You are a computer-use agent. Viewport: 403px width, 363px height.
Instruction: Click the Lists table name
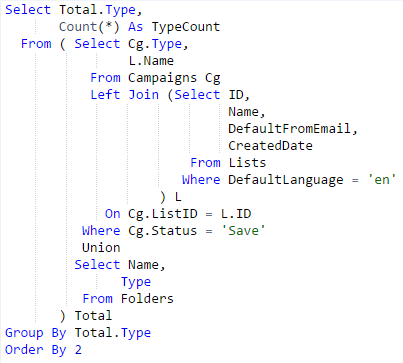point(247,163)
